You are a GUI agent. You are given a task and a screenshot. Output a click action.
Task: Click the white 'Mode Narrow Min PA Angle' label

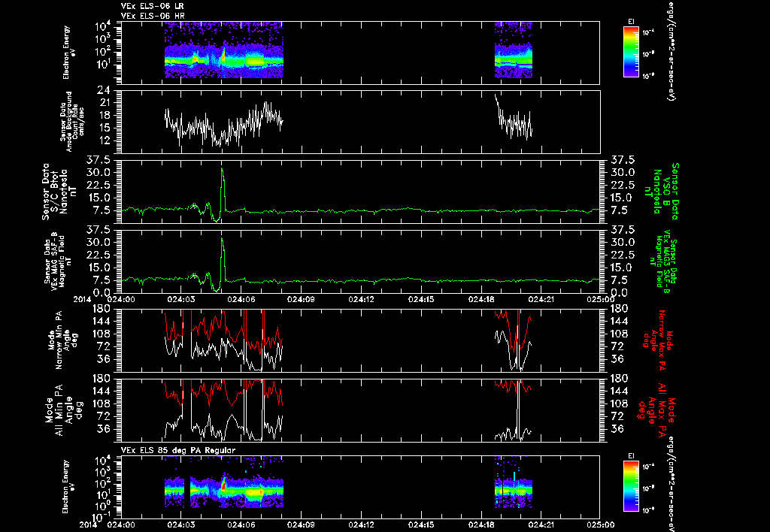[x=62, y=340]
